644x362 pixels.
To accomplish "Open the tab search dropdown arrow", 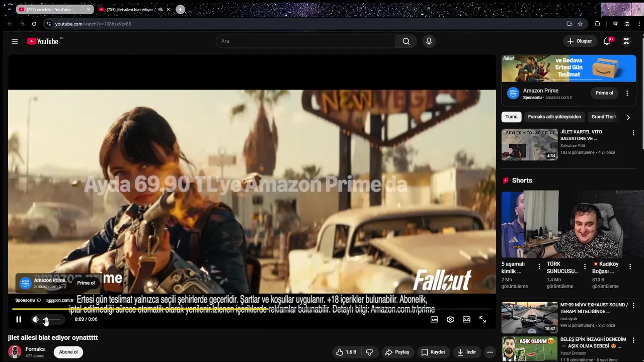I will coord(9,9).
